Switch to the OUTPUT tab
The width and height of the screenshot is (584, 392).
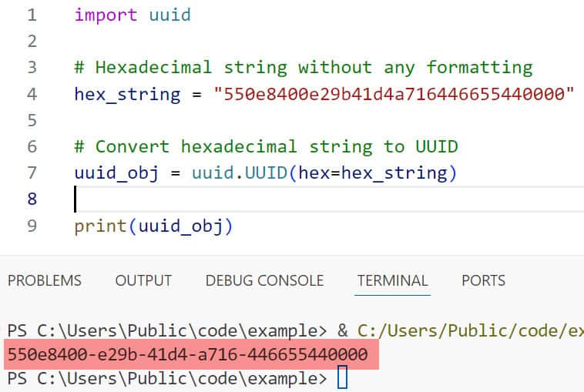(143, 280)
